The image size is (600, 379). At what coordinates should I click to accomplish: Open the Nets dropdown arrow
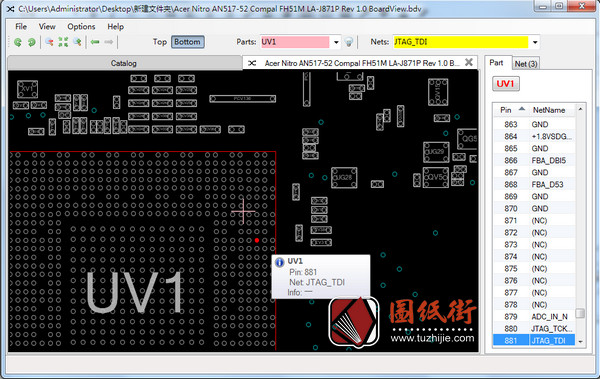tap(535, 42)
